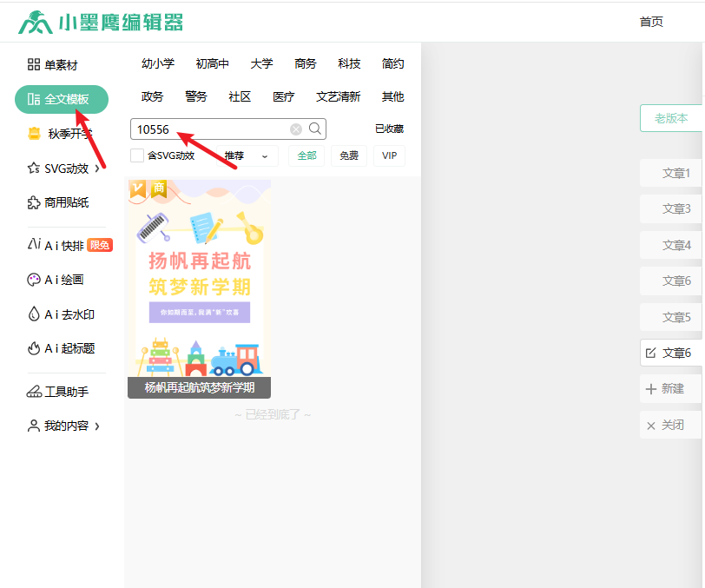Filter templates by 免费
Screen dimensions: 705x588
pyautogui.click(x=348, y=155)
